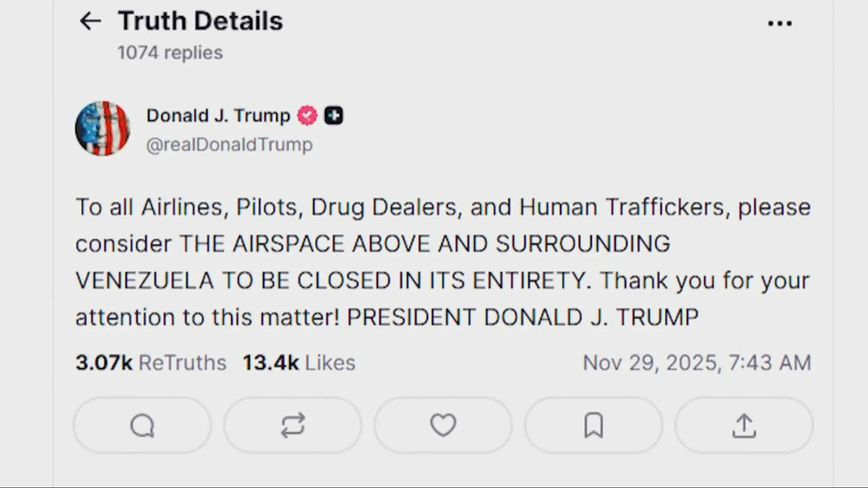
Task: Show the 3.07k ReTruths list
Action: (x=151, y=363)
